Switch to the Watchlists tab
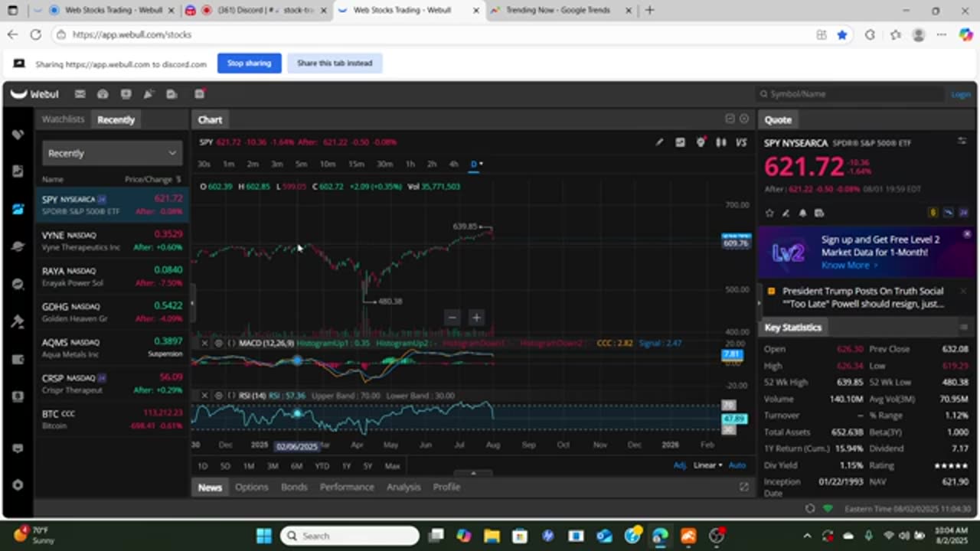980x551 pixels. point(63,119)
